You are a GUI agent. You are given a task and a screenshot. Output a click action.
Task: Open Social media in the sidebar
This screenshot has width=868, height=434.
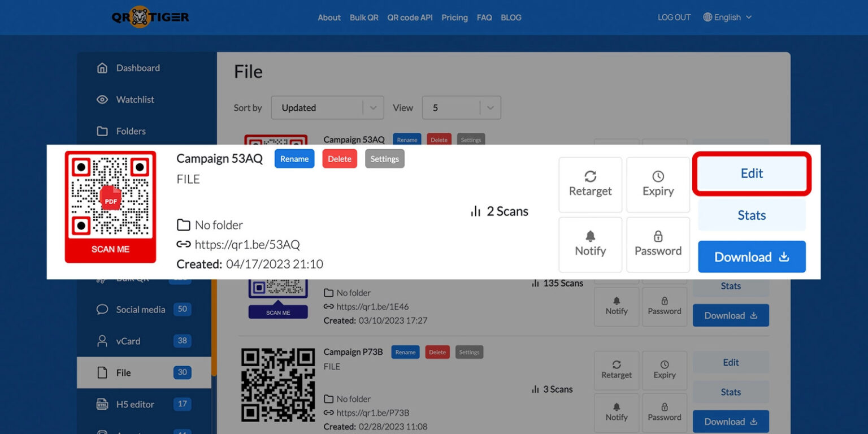[144, 310]
